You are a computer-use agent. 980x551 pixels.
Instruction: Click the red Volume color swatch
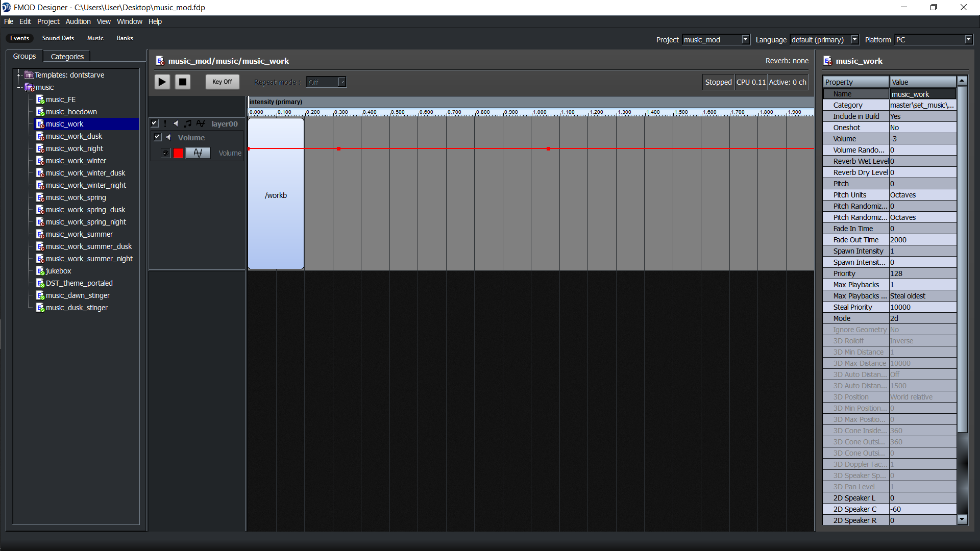(178, 153)
